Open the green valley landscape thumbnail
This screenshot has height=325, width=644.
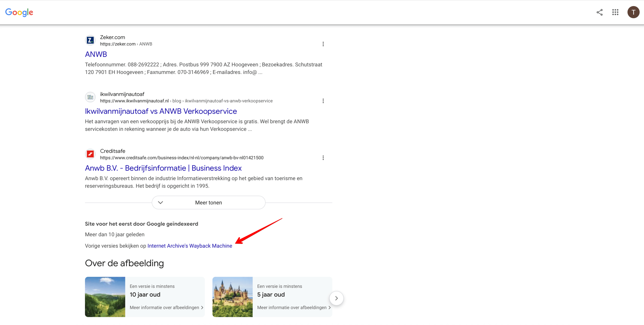105,297
